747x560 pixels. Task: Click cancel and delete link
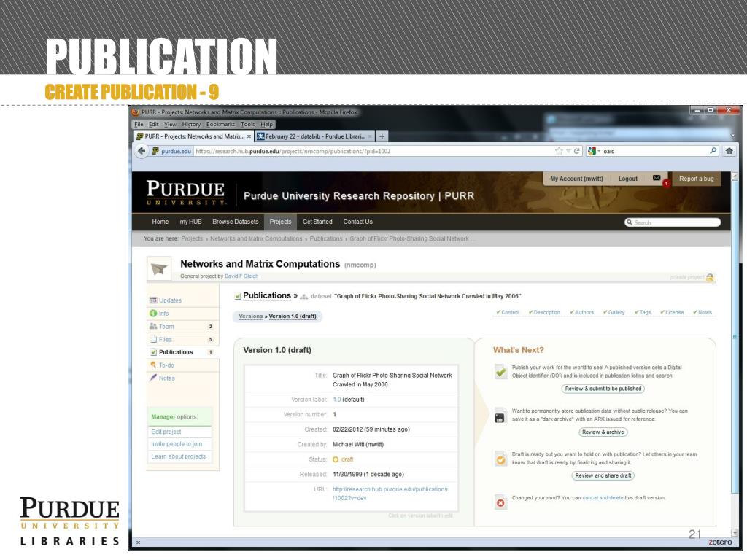tap(603, 497)
